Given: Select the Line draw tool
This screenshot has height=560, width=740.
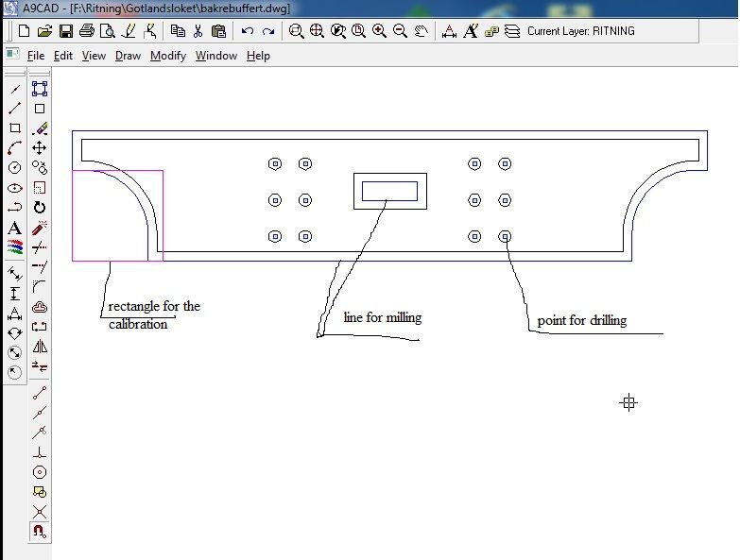Looking at the screenshot, I should click(x=15, y=109).
